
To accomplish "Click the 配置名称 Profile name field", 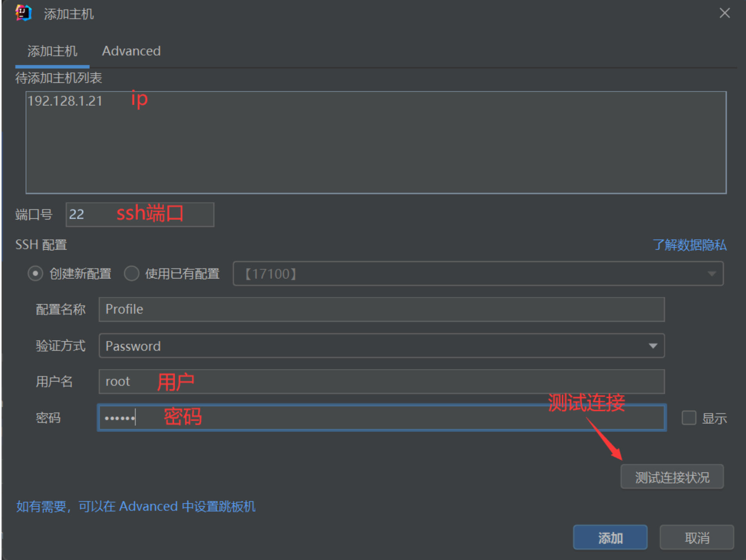I will 381,310.
